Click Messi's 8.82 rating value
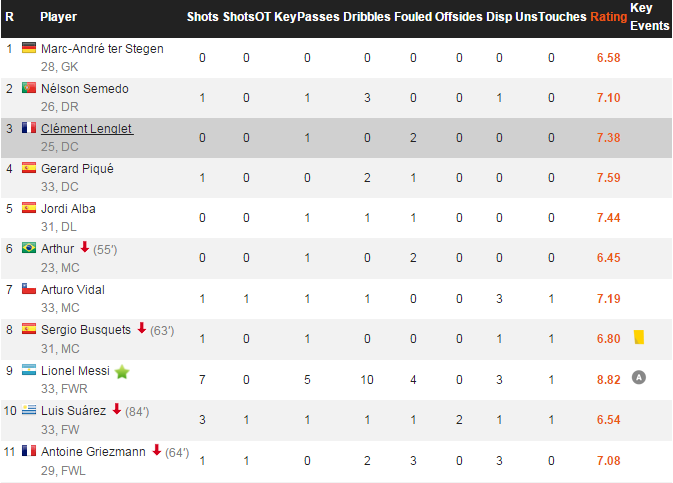This screenshot has width=673, height=483. (609, 380)
